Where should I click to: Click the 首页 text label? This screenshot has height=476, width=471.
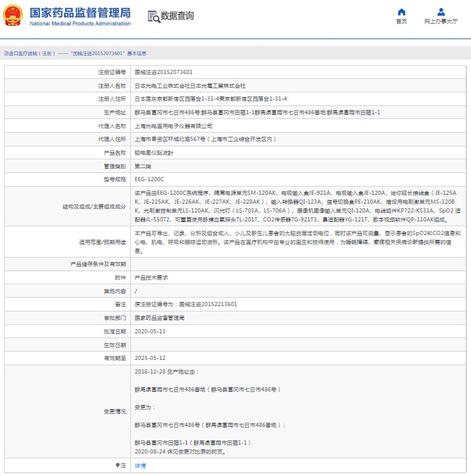[x=402, y=21]
